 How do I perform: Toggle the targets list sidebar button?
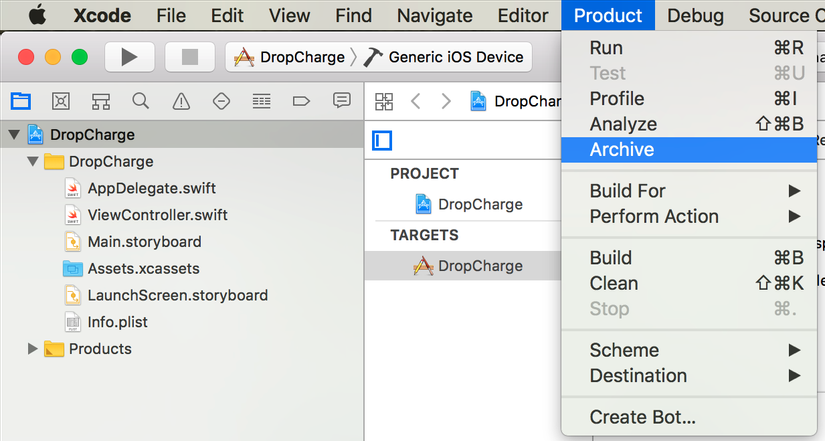(x=382, y=141)
